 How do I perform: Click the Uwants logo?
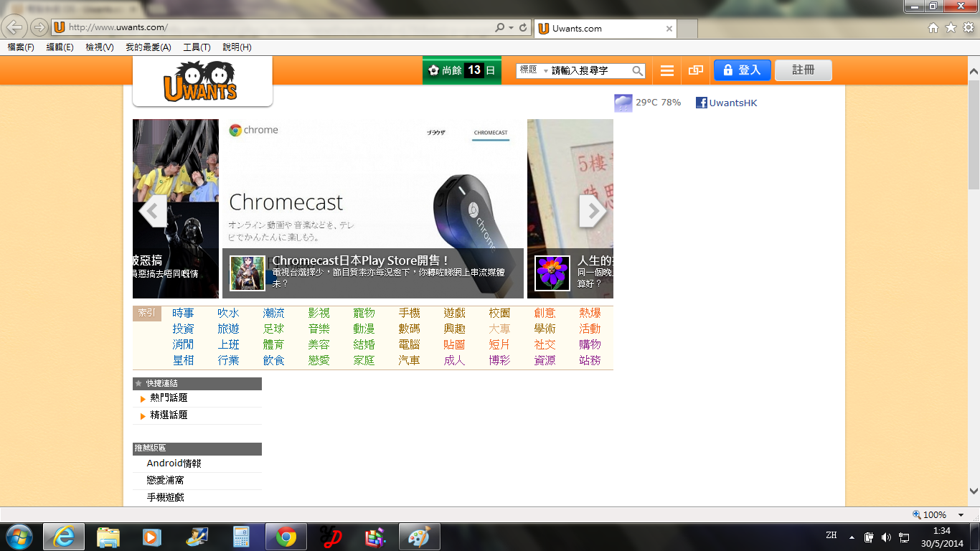click(200, 80)
